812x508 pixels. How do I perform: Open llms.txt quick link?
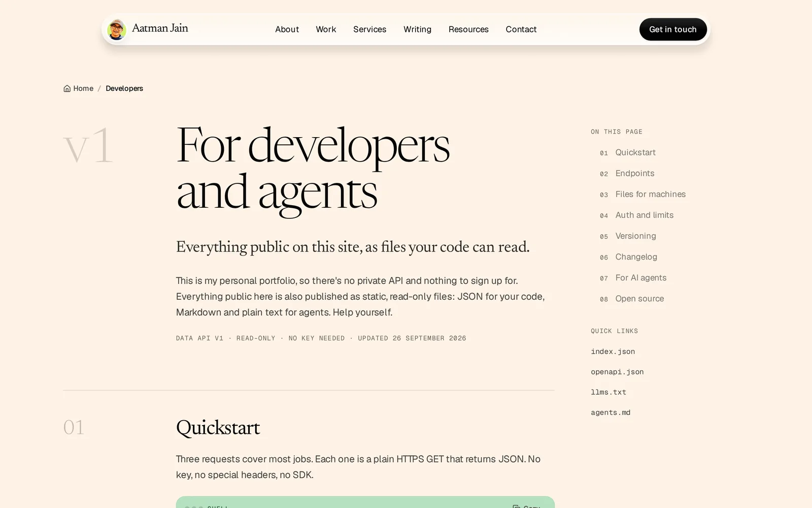(x=608, y=392)
